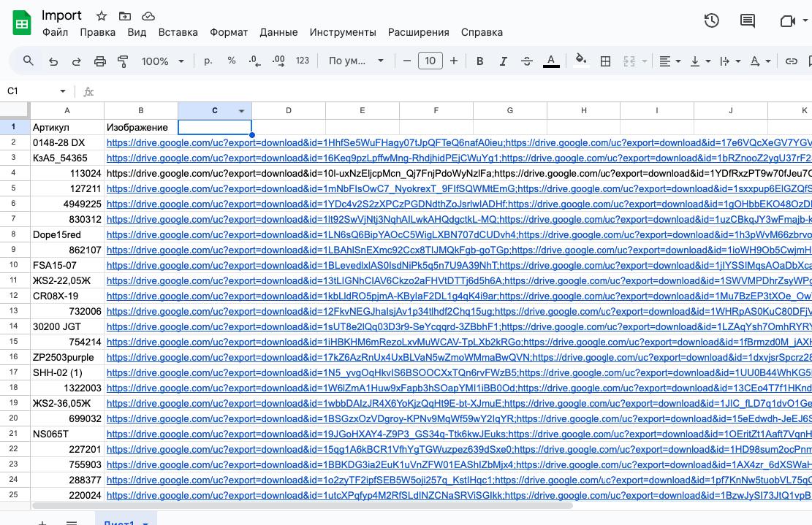The width and height of the screenshot is (812, 525).
Task: Select cell containing Артикул
Action: tap(67, 127)
